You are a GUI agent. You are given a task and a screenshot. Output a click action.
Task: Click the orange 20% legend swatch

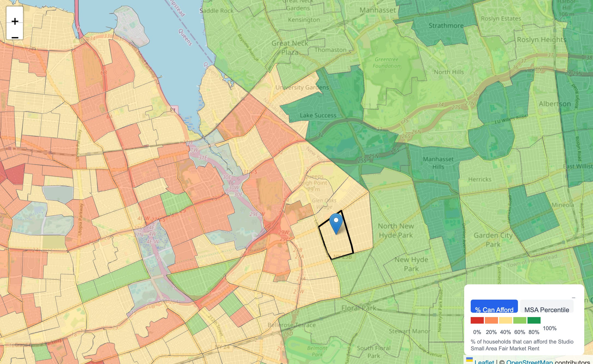tap(491, 320)
